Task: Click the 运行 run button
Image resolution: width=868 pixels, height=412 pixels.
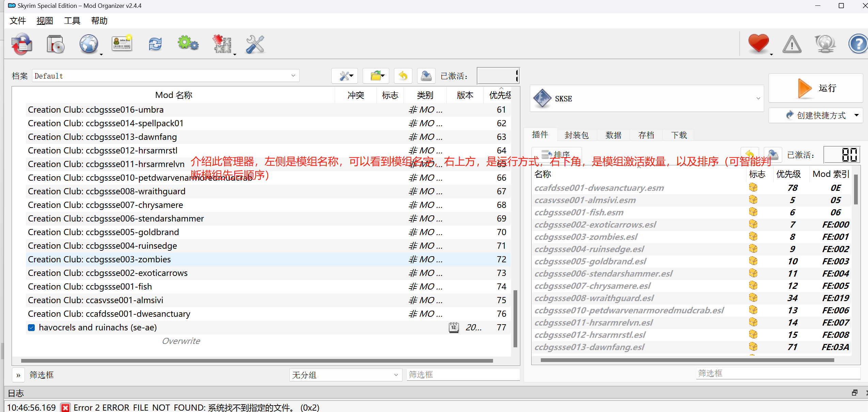Action: coord(816,88)
